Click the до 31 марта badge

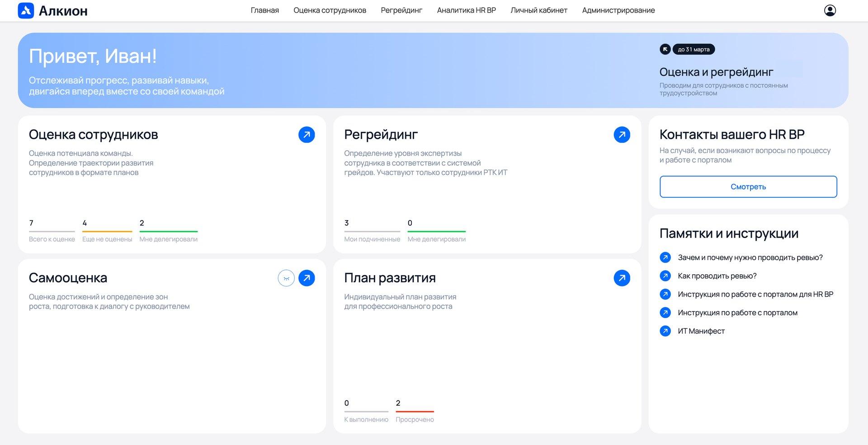pyautogui.click(x=694, y=49)
